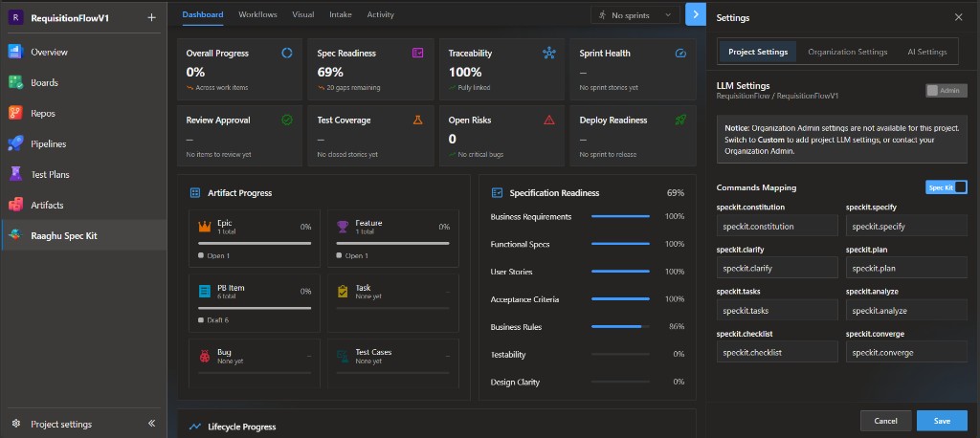Click Deploy Readiness rocket icon
The height and width of the screenshot is (438, 980).
pos(680,120)
